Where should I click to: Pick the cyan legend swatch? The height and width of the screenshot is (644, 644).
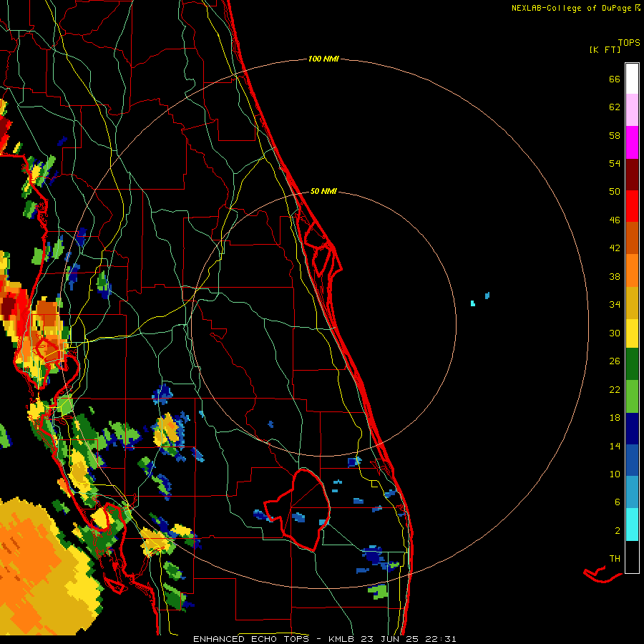pyautogui.click(x=632, y=525)
